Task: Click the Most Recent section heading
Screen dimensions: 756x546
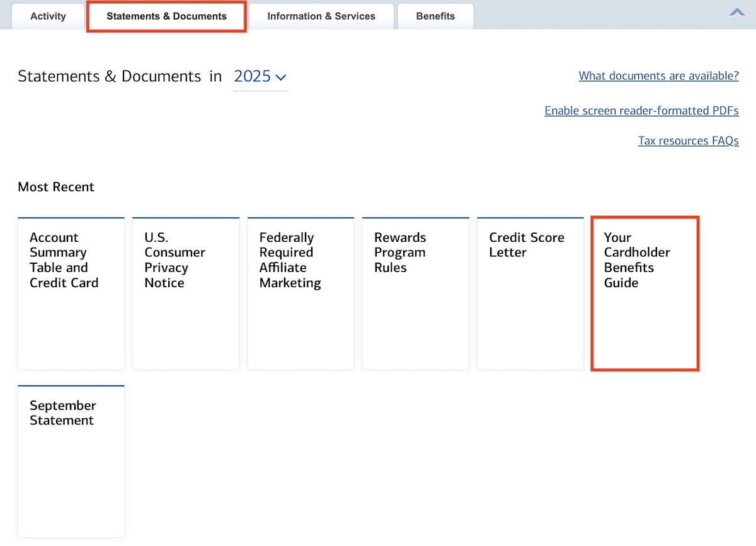Action: coord(56,187)
